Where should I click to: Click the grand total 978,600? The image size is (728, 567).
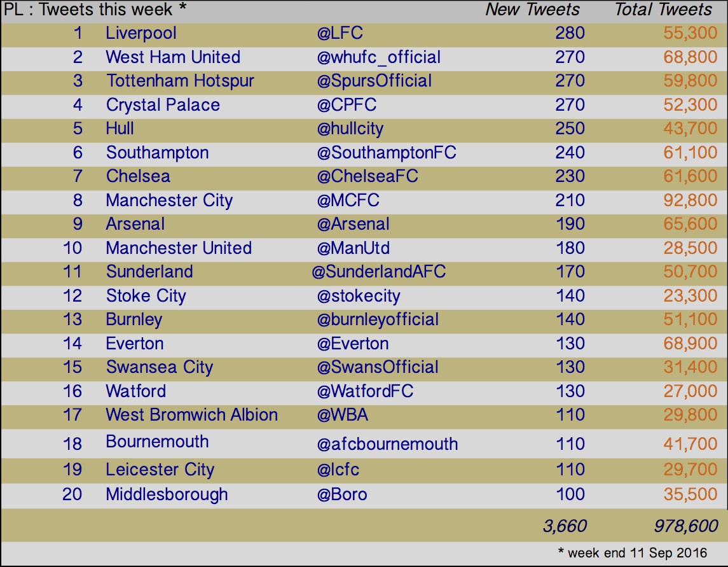(x=686, y=526)
